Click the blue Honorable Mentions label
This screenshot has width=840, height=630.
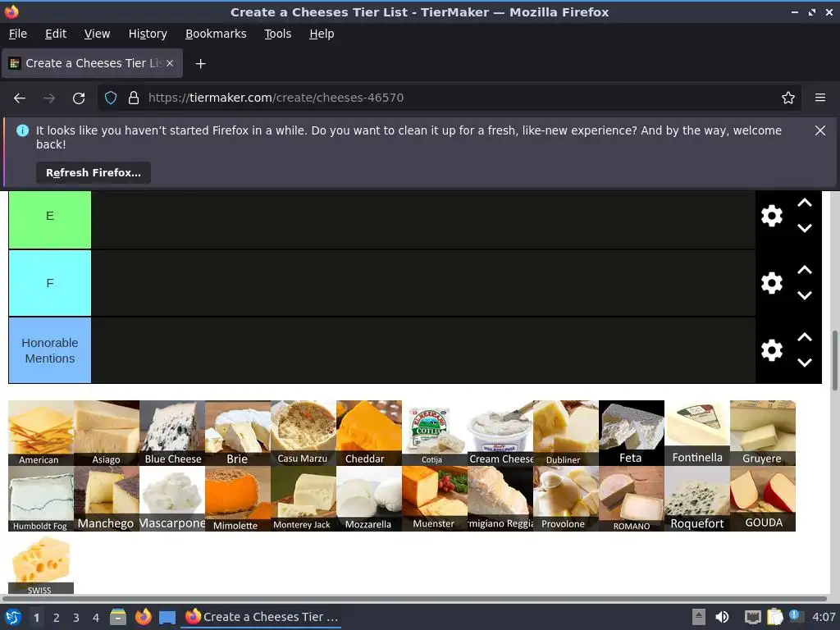(50, 350)
